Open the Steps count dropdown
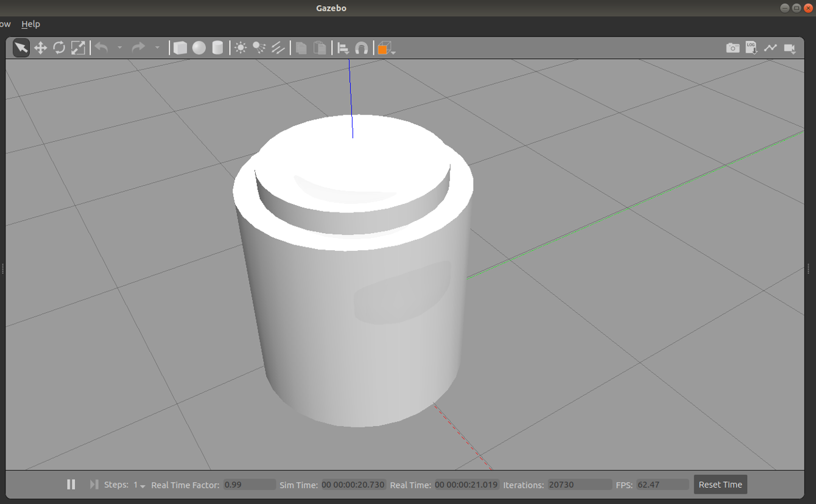Viewport: 816px width, 504px height. 140,485
